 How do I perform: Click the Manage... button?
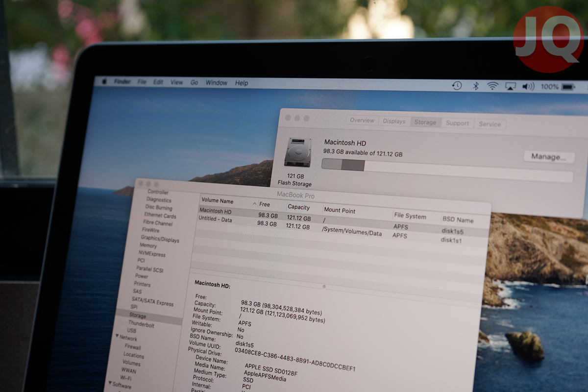pos(549,157)
